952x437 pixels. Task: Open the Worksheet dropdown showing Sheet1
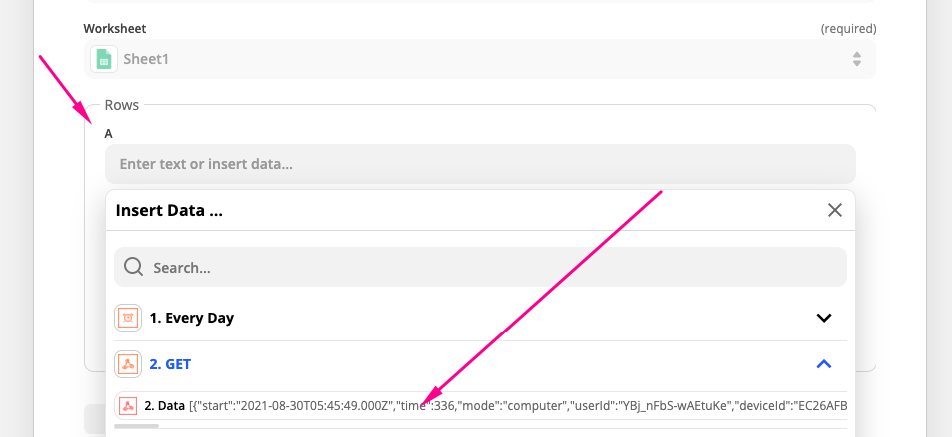(480, 59)
